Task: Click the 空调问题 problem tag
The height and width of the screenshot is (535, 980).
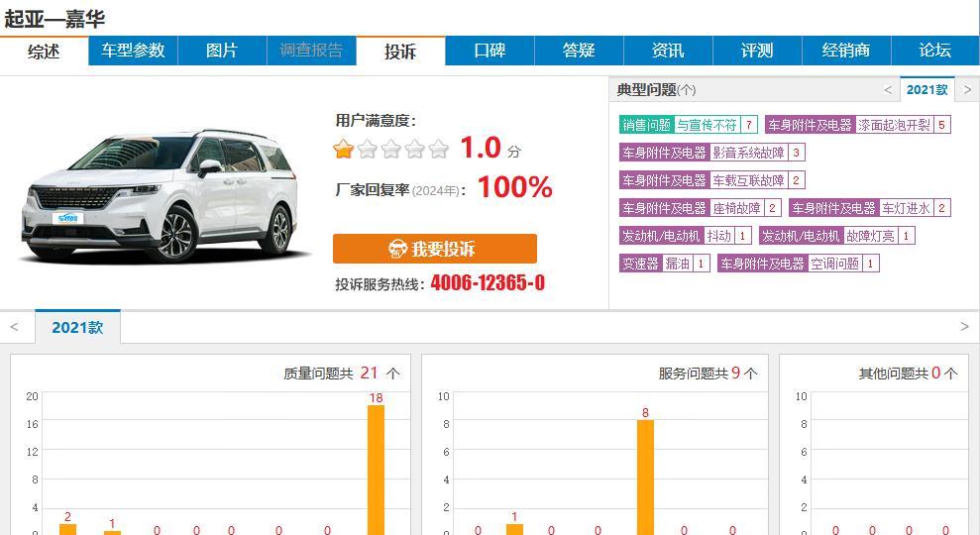Action: tap(798, 264)
